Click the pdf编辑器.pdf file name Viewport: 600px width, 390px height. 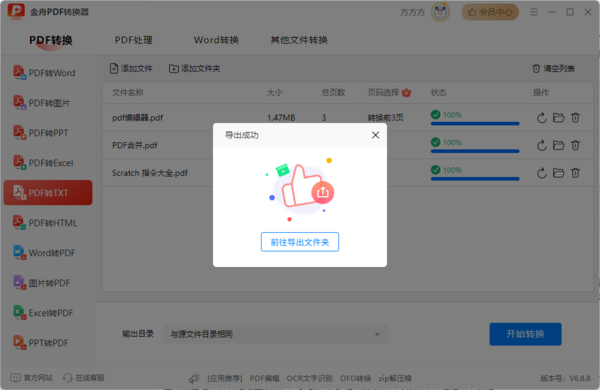pyautogui.click(x=137, y=117)
